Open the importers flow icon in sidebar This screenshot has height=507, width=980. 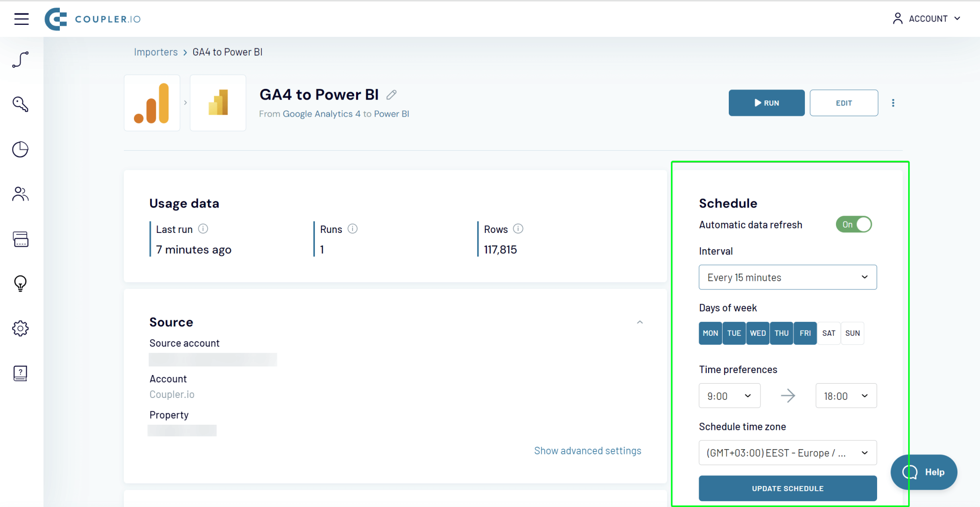20,60
